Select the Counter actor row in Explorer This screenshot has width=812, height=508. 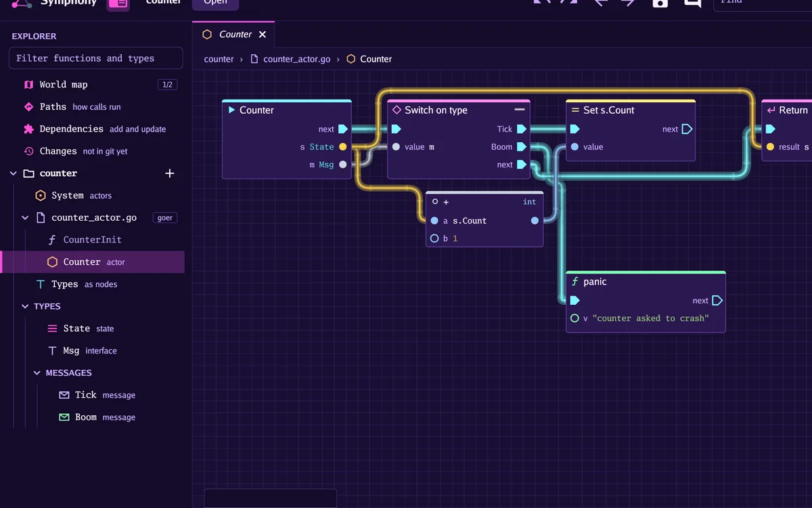(x=93, y=262)
